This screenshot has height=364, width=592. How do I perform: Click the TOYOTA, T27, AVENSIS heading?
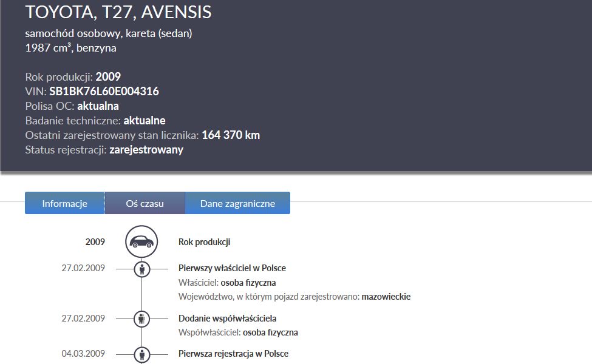[118, 12]
